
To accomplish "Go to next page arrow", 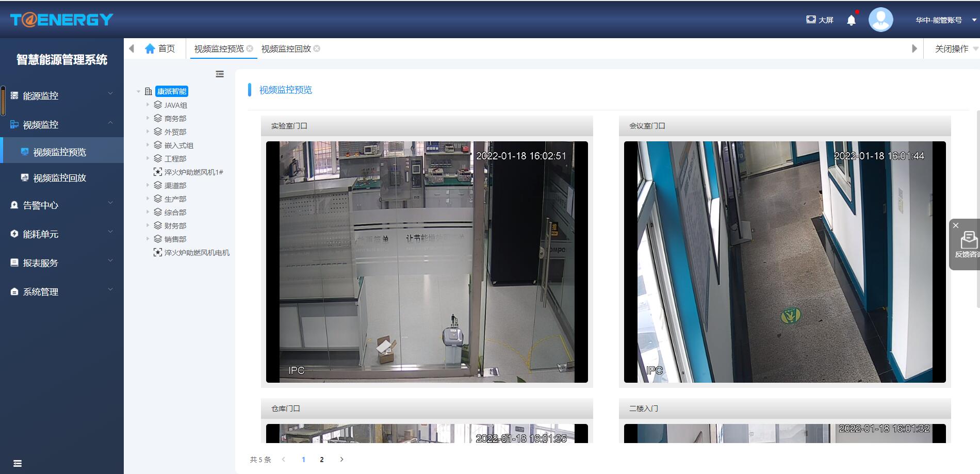I will pos(341,460).
